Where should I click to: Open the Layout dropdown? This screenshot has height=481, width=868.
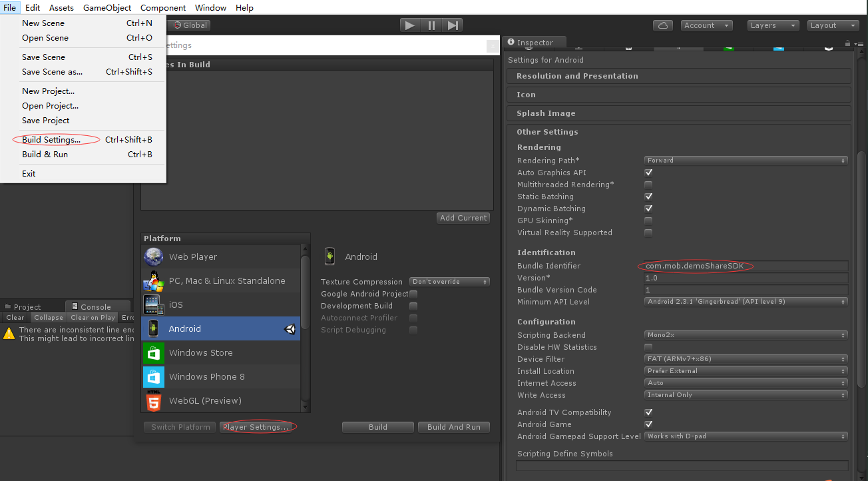(x=833, y=25)
